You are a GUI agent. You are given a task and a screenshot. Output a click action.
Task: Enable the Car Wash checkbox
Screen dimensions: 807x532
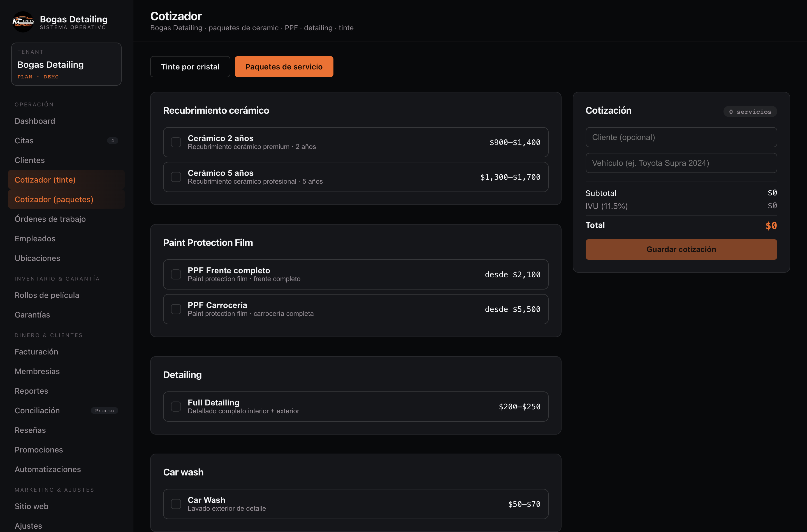pyautogui.click(x=176, y=504)
